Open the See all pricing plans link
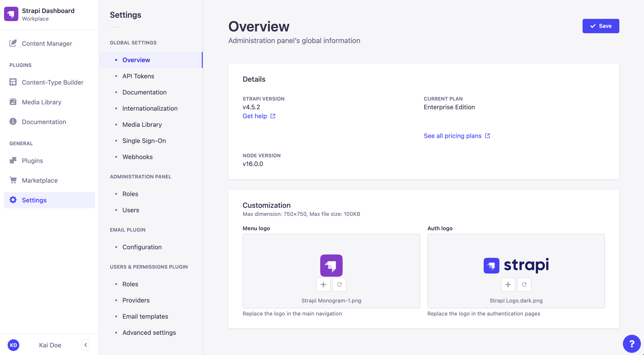644x355 pixels. (453, 136)
